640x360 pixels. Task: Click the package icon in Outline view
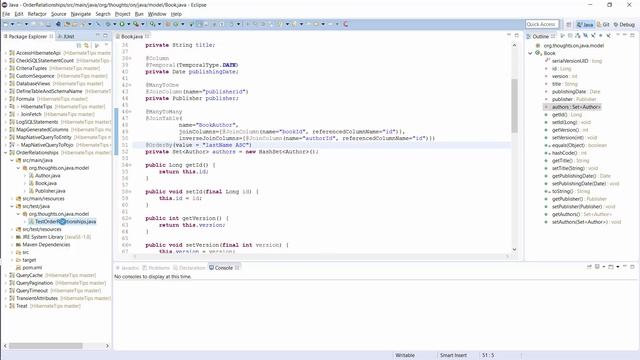coord(538,45)
